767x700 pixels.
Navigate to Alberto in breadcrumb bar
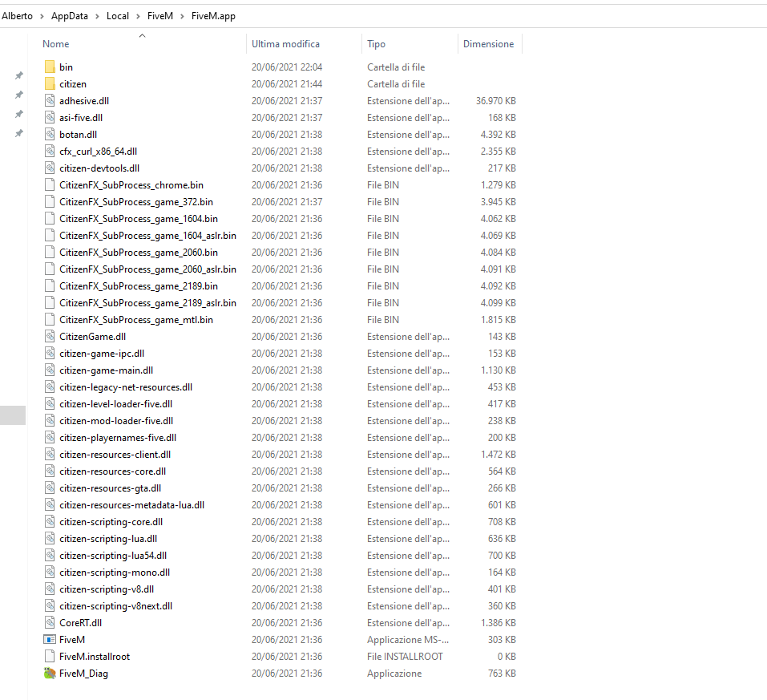17,15
